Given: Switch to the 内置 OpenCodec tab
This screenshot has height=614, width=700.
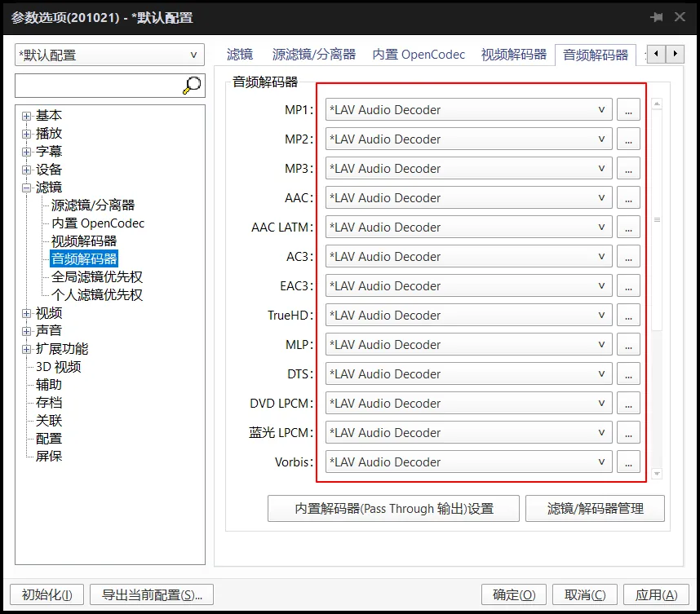Looking at the screenshot, I should click(419, 55).
